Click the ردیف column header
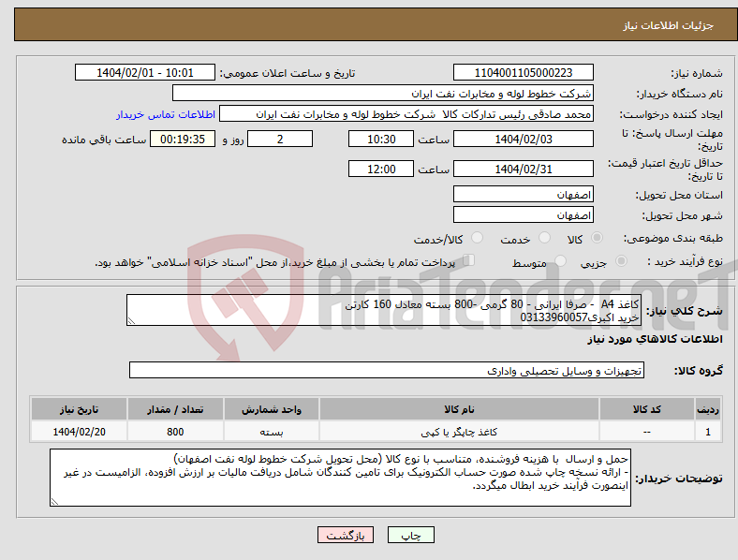 [x=708, y=409]
